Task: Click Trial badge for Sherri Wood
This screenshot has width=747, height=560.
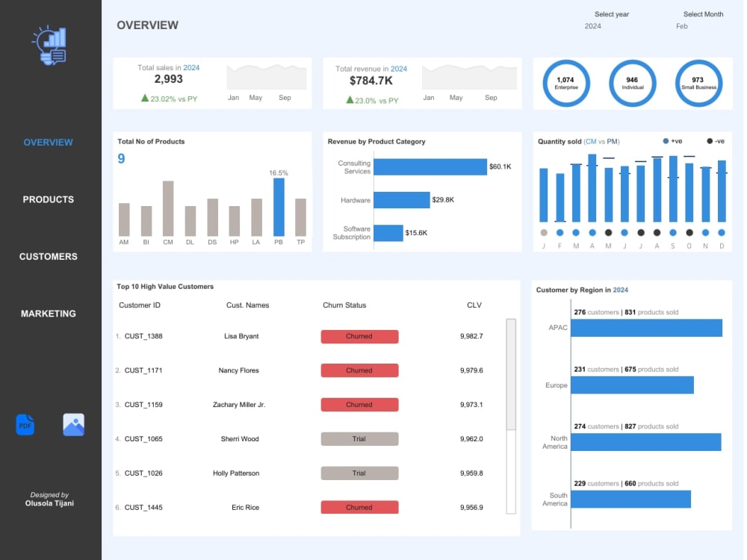Action: [x=360, y=439]
